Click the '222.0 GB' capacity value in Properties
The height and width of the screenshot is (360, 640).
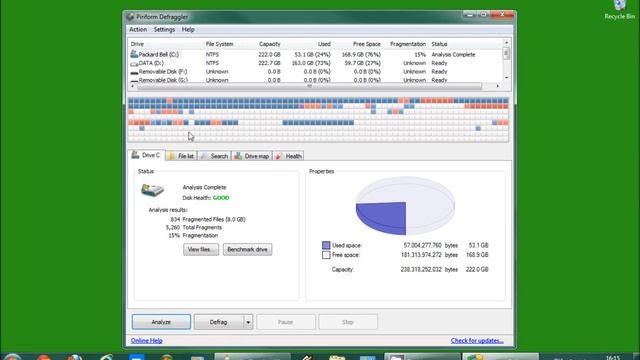pyautogui.click(x=477, y=269)
